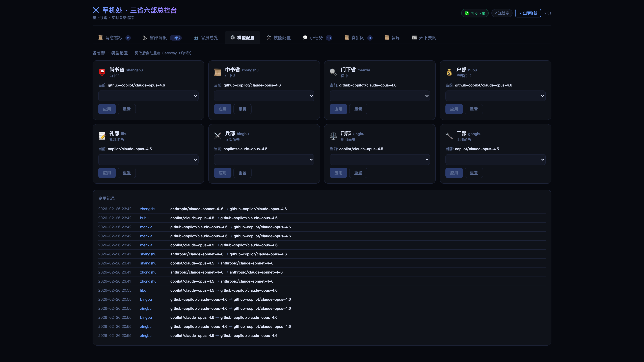Expand the 礼部 model dropdown
Viewport: 644px width, 362px height.
[x=148, y=160]
